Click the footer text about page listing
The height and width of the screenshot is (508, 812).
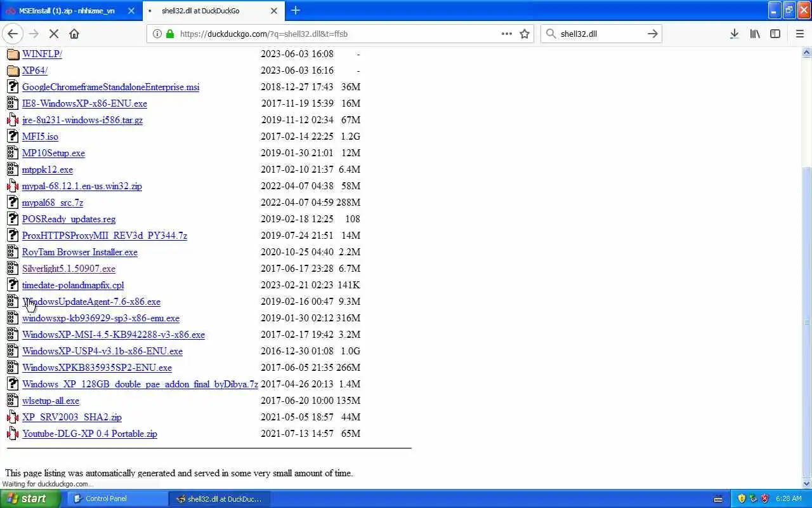pyautogui.click(x=179, y=473)
